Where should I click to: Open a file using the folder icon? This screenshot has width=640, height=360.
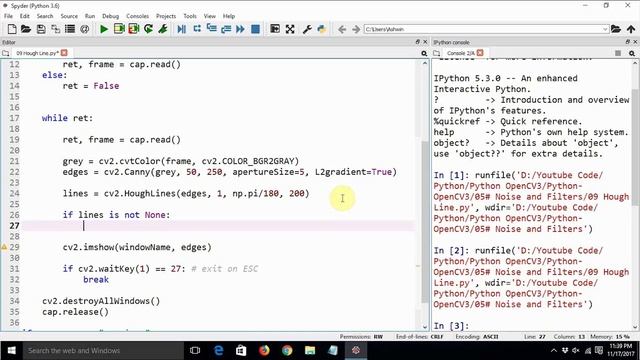point(26,29)
